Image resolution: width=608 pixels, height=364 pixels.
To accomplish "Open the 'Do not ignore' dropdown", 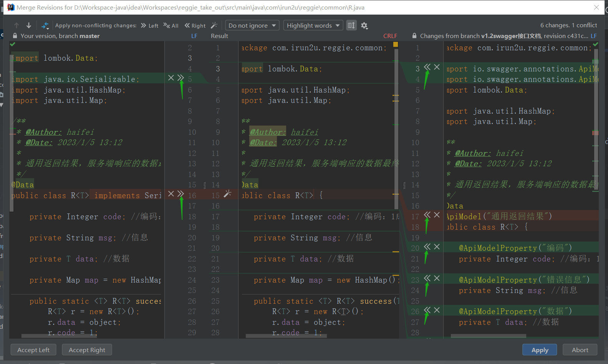I will [x=252, y=25].
